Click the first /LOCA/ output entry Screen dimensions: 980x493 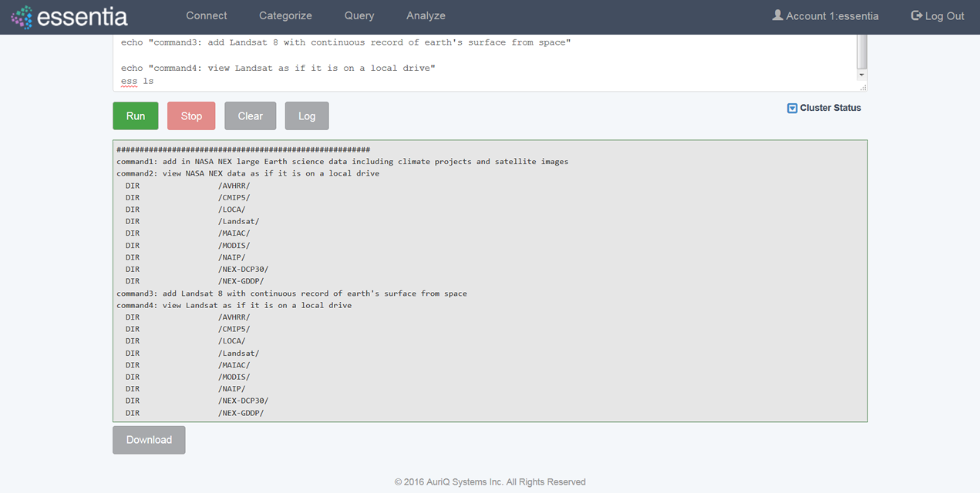231,210
